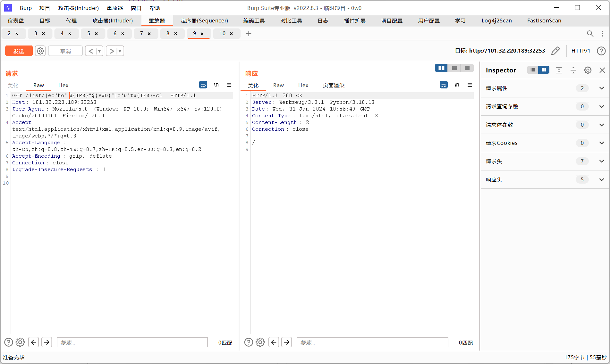The image size is (610, 364).
Task: Add a new repeater tab with plus
Action: coord(249,34)
